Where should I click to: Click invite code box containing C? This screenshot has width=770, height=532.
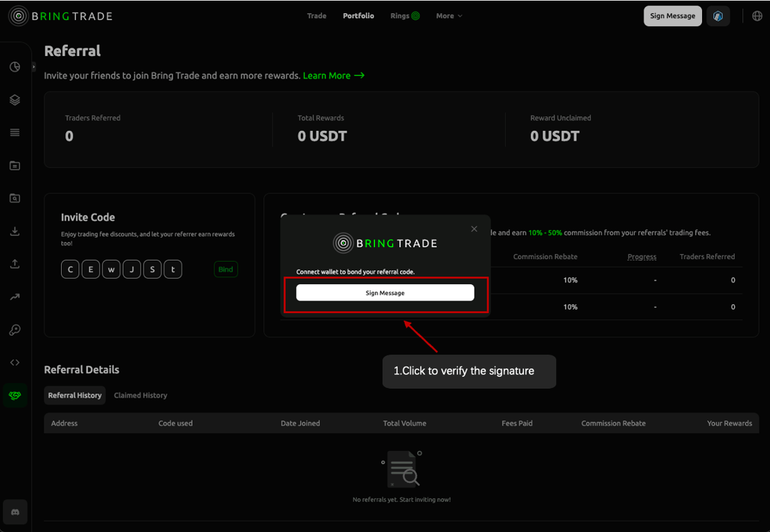[x=70, y=269]
